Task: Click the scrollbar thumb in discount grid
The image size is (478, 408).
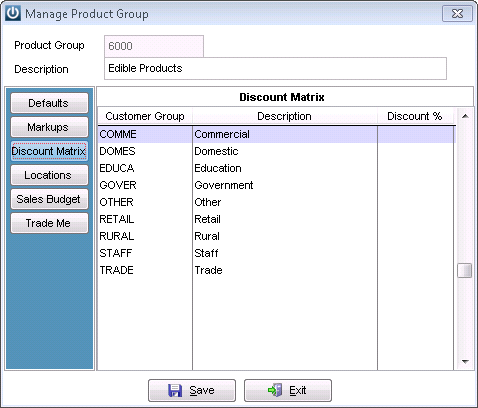Action: click(x=465, y=270)
